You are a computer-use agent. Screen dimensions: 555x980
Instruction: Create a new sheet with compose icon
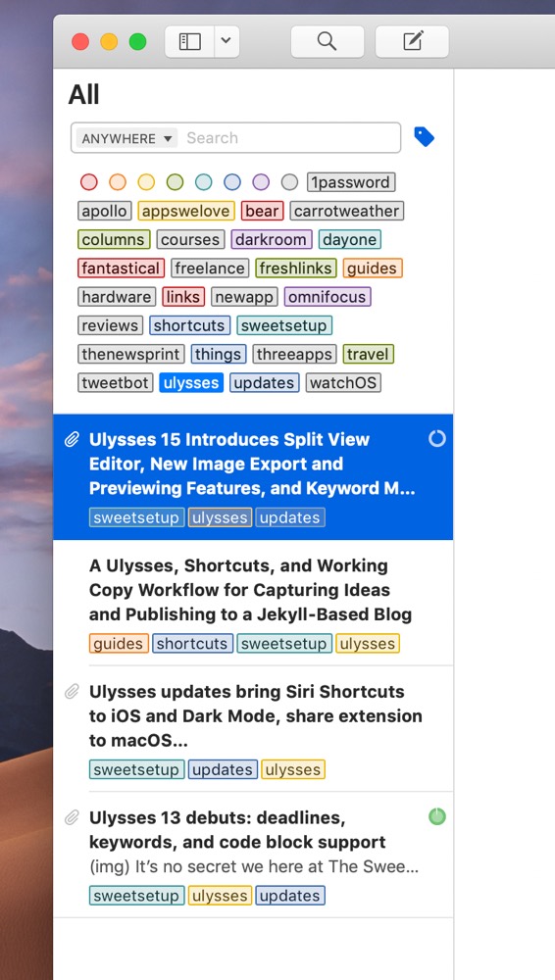click(x=412, y=42)
